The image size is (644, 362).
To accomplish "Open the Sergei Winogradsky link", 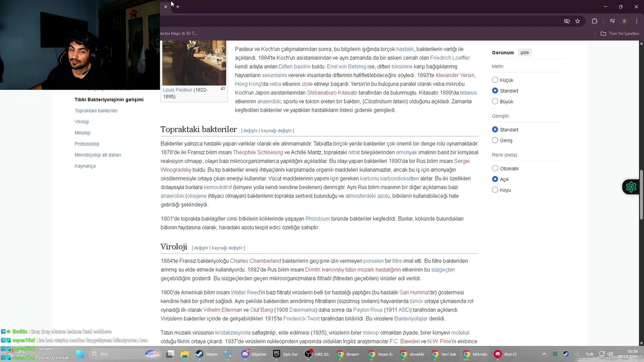I will click(x=315, y=165).
